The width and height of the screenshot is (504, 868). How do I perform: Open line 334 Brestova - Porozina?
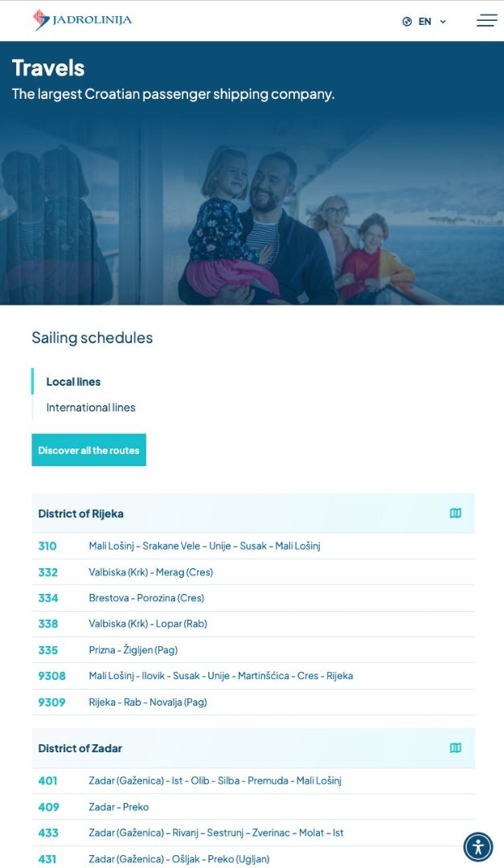253,598
